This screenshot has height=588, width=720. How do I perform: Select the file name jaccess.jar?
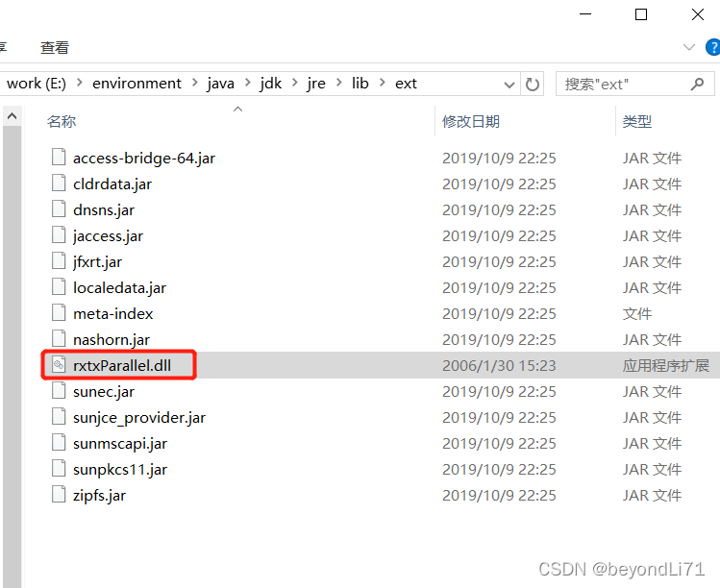pos(108,236)
